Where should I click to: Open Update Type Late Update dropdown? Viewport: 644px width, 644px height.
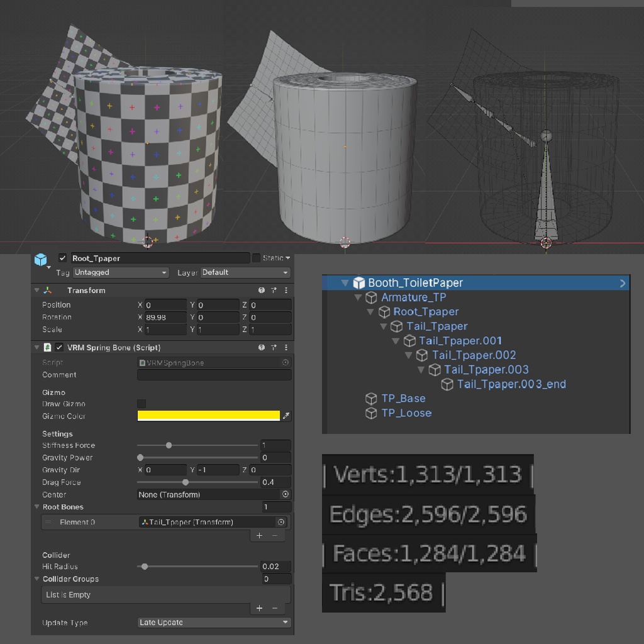pos(214,622)
